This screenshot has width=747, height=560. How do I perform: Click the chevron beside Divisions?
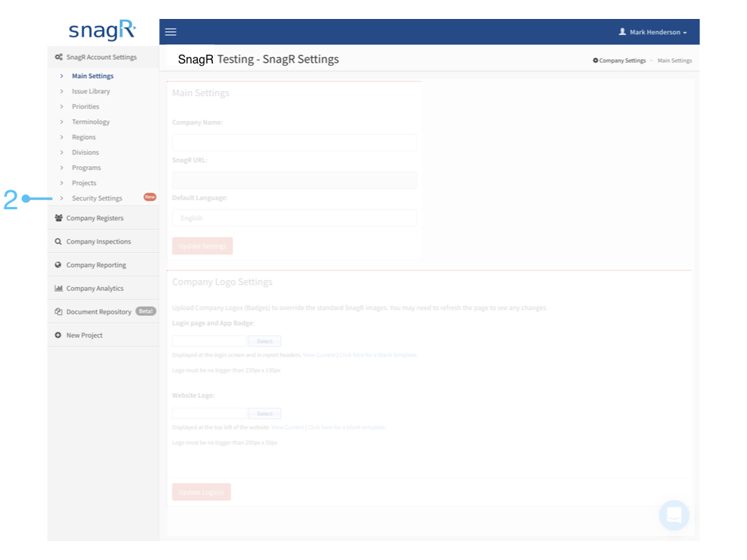coord(61,152)
